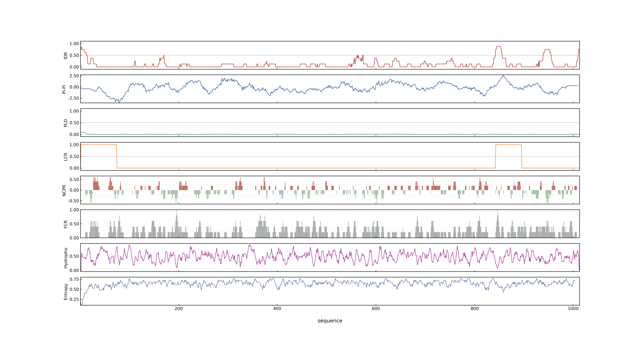Click the x-axis tick label 1000

click(573, 309)
